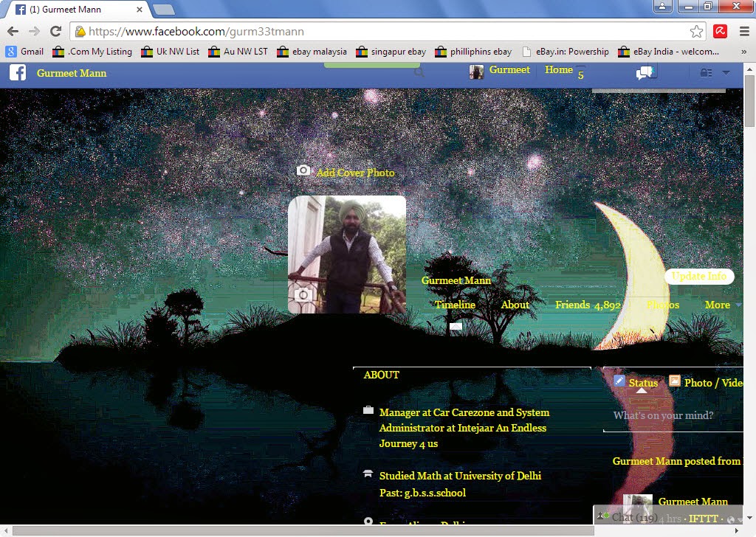This screenshot has height=537, width=756.
Task: Click Gurmeet Mann name on cover
Action: point(456,280)
